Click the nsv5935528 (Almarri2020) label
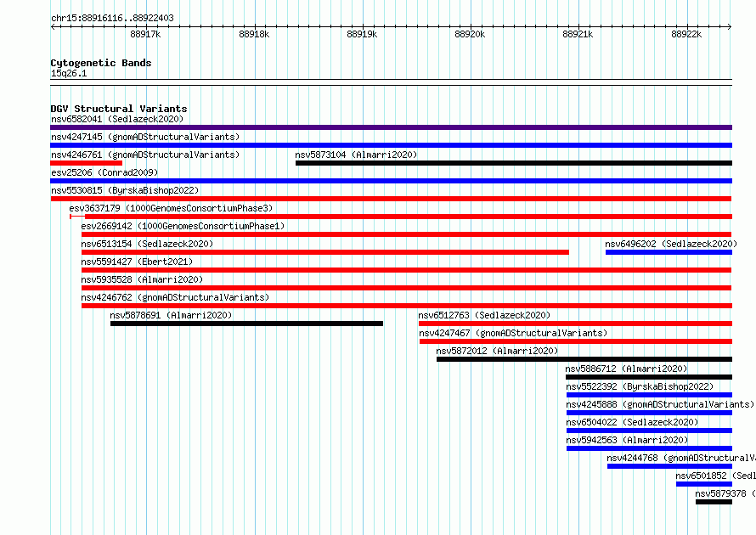 pos(142,279)
